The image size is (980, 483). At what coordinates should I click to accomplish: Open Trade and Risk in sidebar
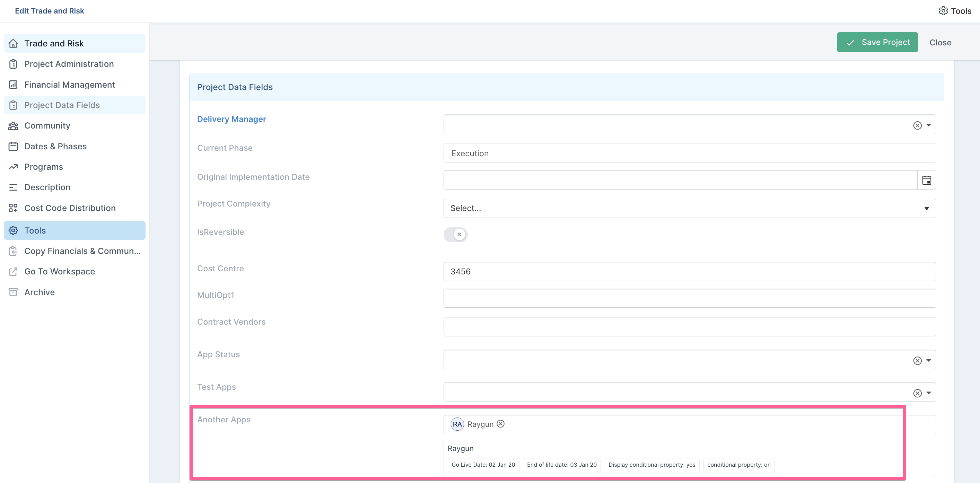coord(75,43)
